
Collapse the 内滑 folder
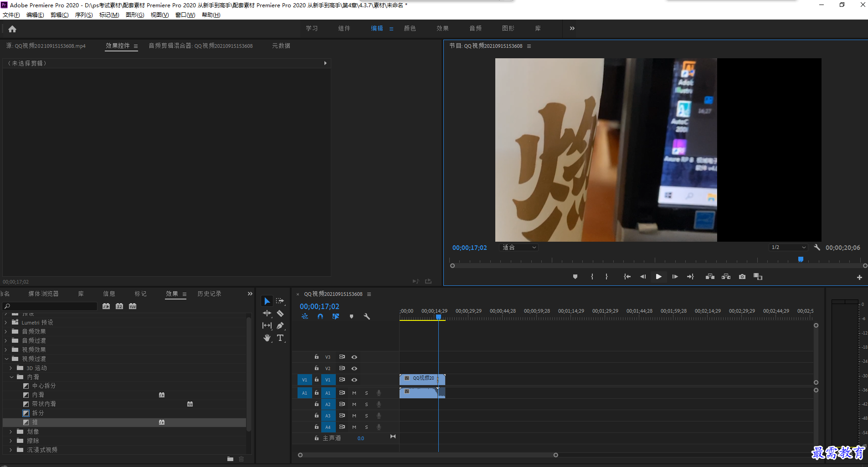click(x=11, y=377)
